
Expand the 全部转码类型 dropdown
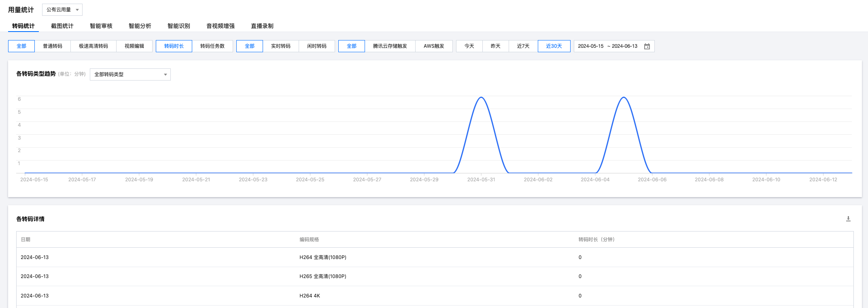(x=130, y=74)
